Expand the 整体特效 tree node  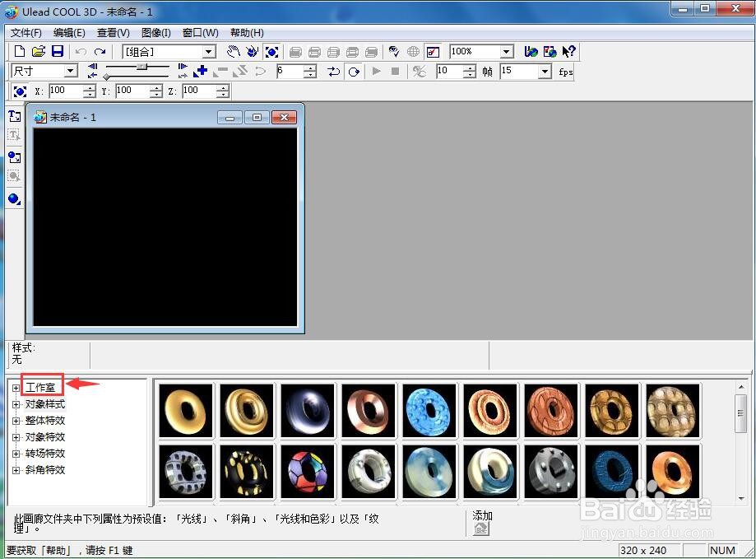(x=16, y=421)
